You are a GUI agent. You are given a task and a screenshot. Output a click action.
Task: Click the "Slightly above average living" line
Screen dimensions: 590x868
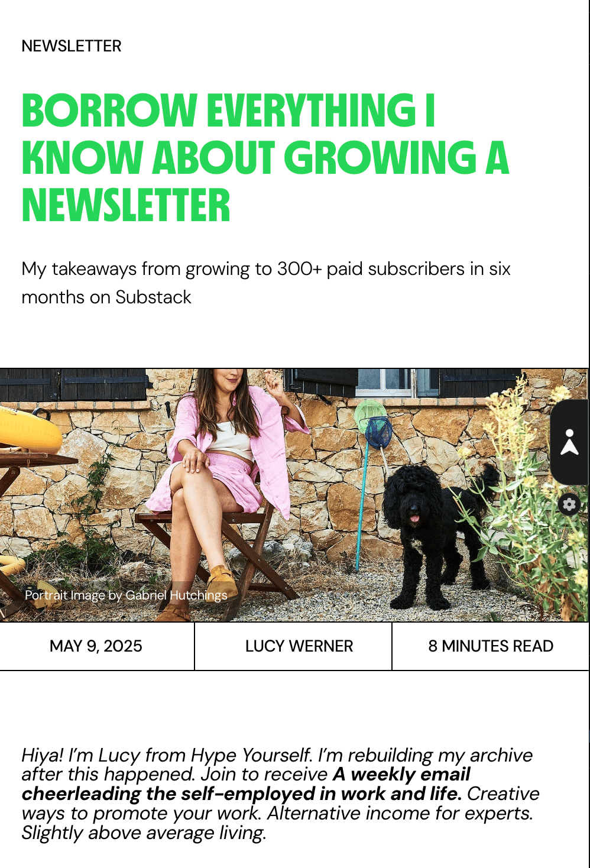click(x=144, y=833)
